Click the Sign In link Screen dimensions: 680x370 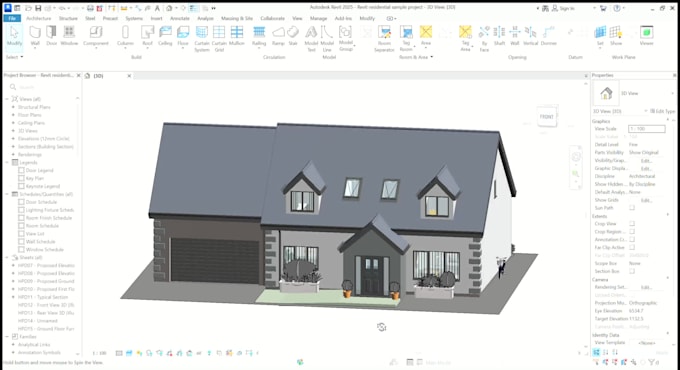coord(563,8)
